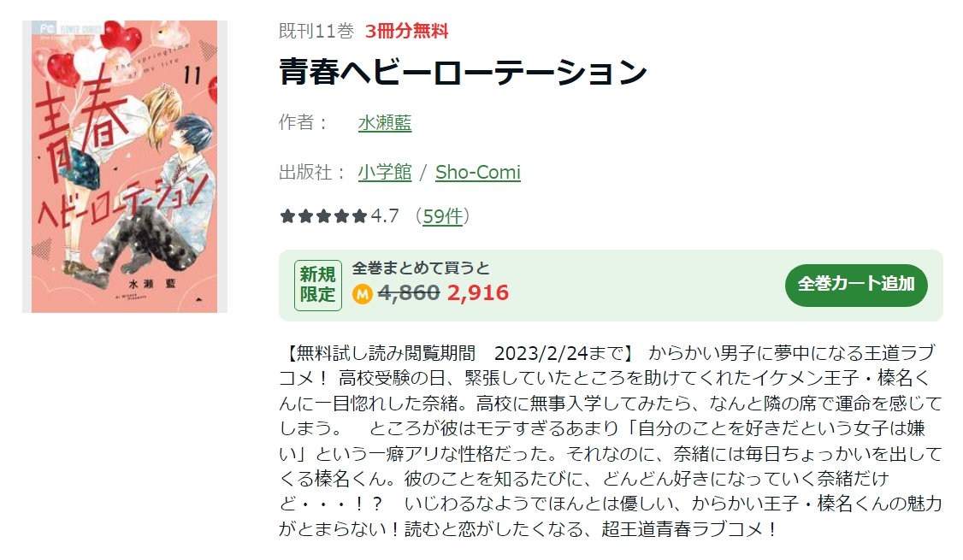Open the author link 水瀬藍
Screen dimensions: 963x560
(385, 123)
